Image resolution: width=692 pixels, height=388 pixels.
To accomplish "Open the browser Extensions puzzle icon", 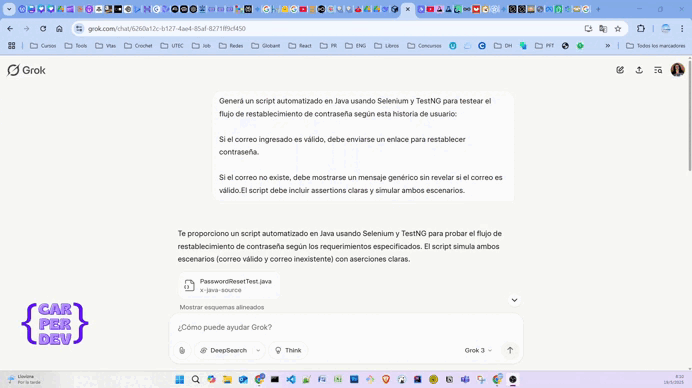I will point(641,29).
